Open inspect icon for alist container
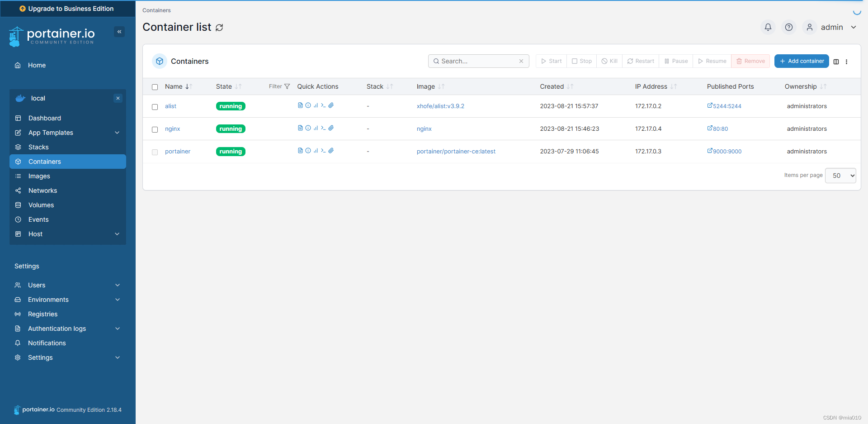Screen dimensions: 868x424 pos(308,105)
